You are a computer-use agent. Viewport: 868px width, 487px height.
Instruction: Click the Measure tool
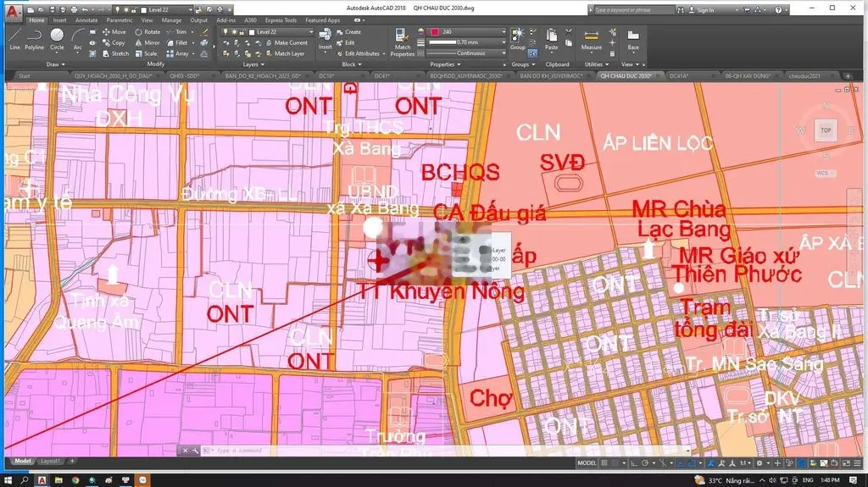(591, 40)
